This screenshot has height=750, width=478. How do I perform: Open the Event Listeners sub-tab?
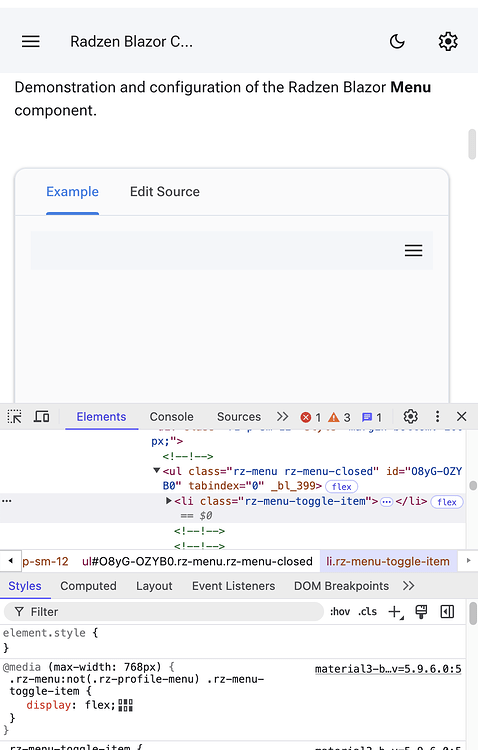tap(233, 586)
